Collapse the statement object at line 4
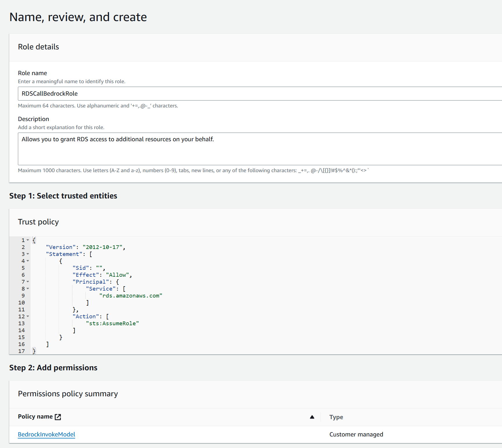The image size is (502, 448). [28, 261]
